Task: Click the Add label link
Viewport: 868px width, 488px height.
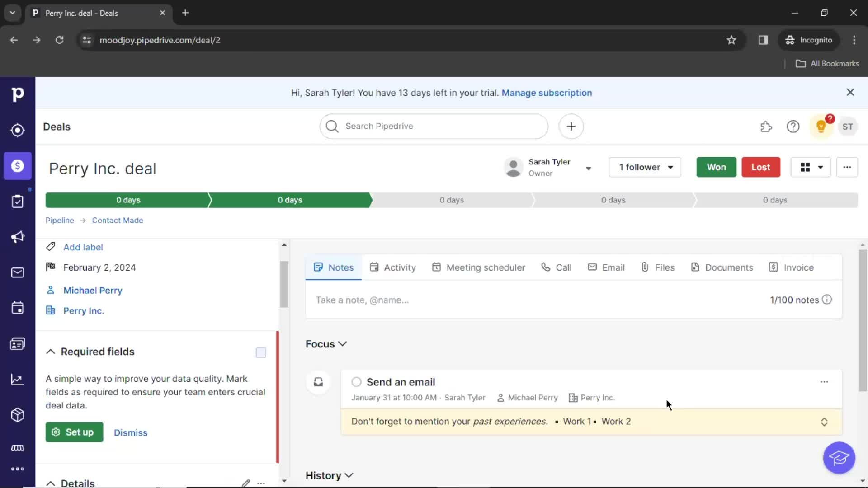Action: [x=83, y=247]
